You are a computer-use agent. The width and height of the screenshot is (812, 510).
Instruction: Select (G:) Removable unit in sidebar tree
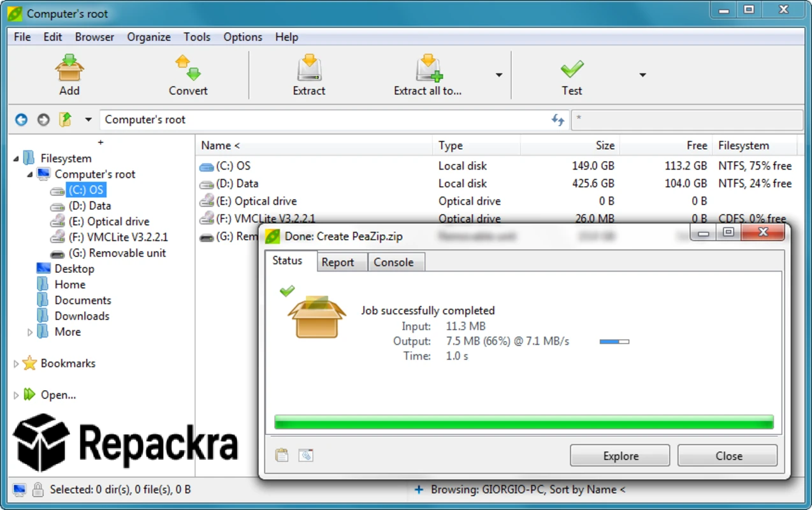pos(117,252)
